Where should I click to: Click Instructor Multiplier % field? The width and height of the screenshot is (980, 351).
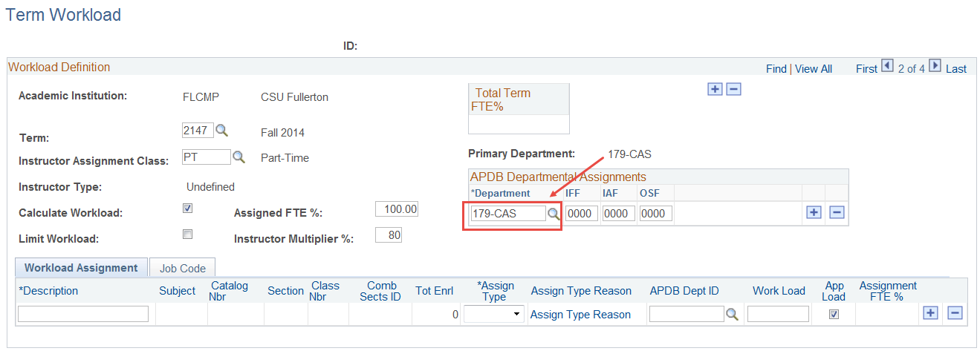tap(389, 236)
